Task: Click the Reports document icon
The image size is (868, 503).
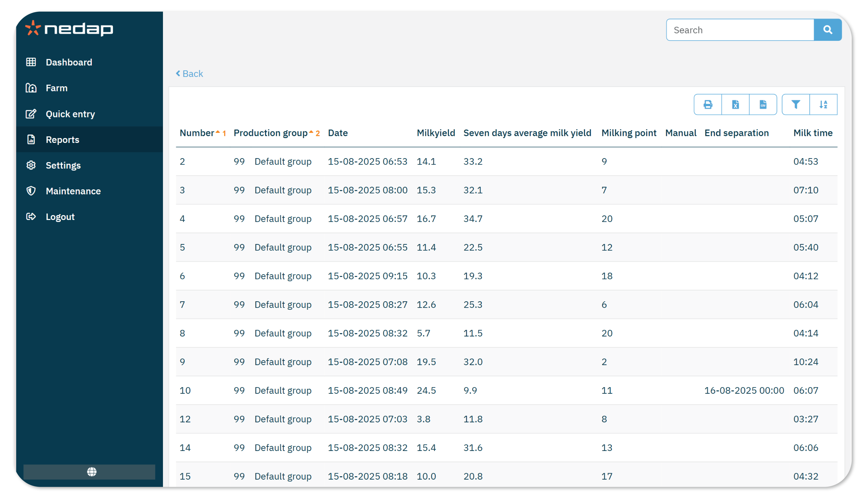Action: 31,140
